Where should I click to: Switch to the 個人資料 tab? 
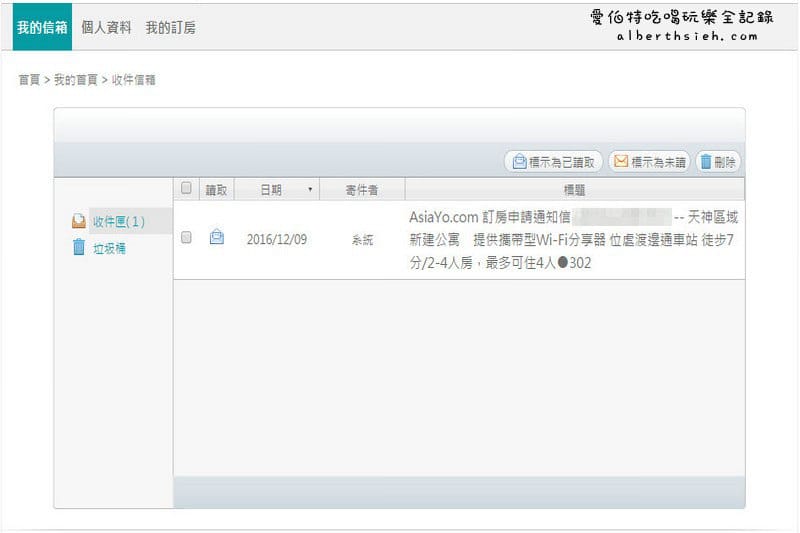pyautogui.click(x=106, y=28)
